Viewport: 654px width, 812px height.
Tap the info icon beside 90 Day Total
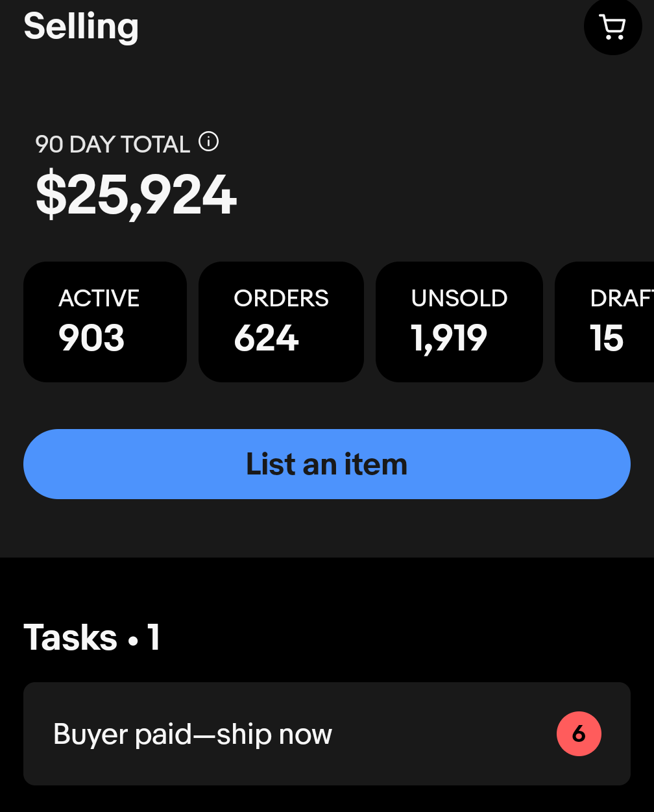click(x=208, y=141)
